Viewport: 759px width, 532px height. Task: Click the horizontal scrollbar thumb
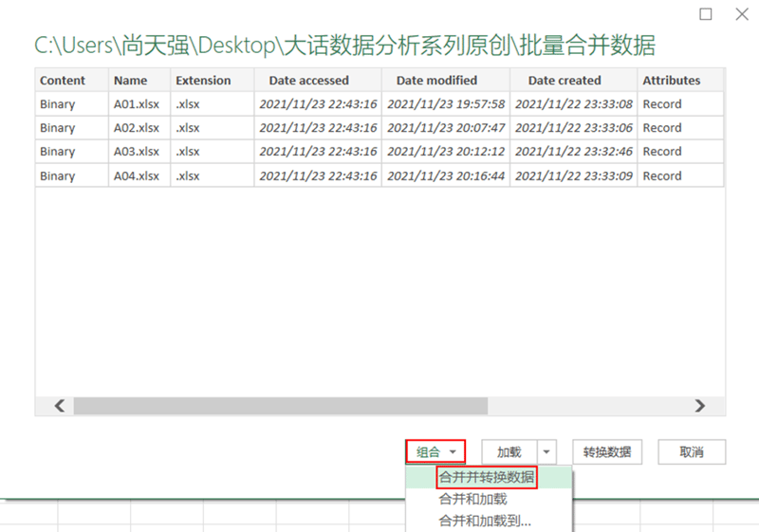tap(281, 406)
